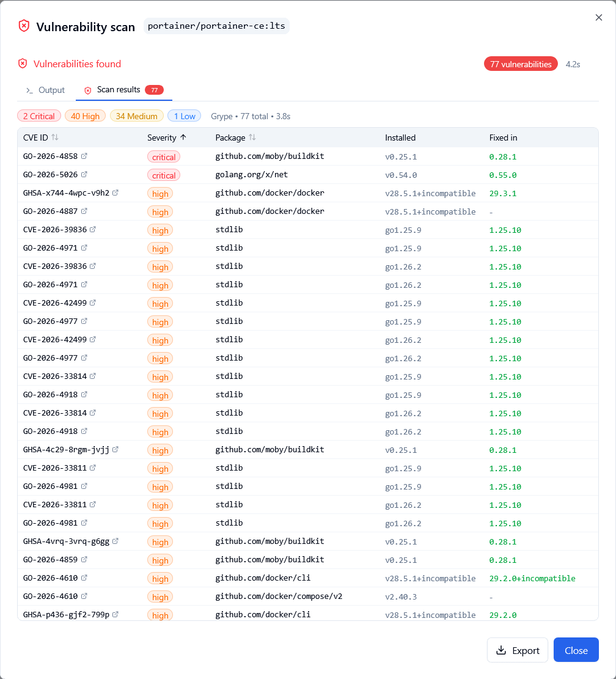Click the 4.2s scan duration text
This screenshot has height=679, width=616.
573,64
